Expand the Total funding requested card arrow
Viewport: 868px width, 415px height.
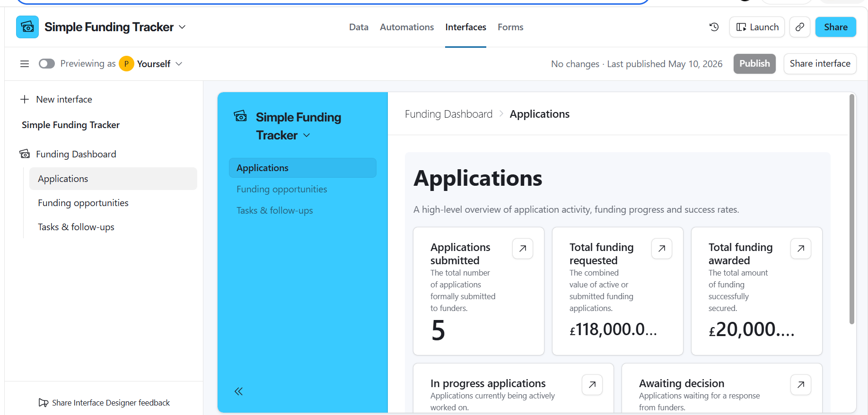point(662,249)
